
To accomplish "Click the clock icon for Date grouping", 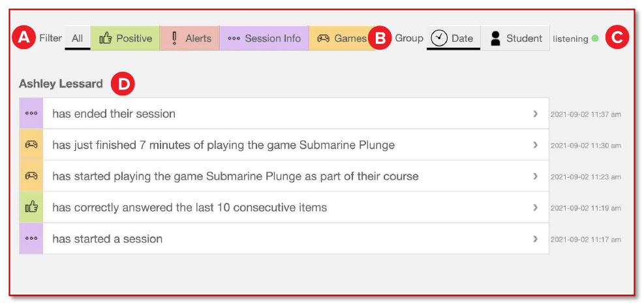I will click(439, 39).
